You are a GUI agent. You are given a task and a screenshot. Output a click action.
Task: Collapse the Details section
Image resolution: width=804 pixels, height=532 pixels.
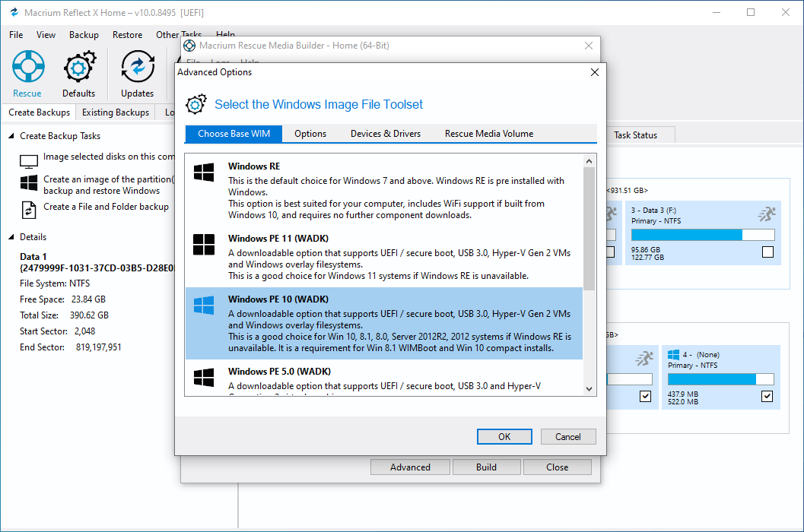(x=11, y=237)
